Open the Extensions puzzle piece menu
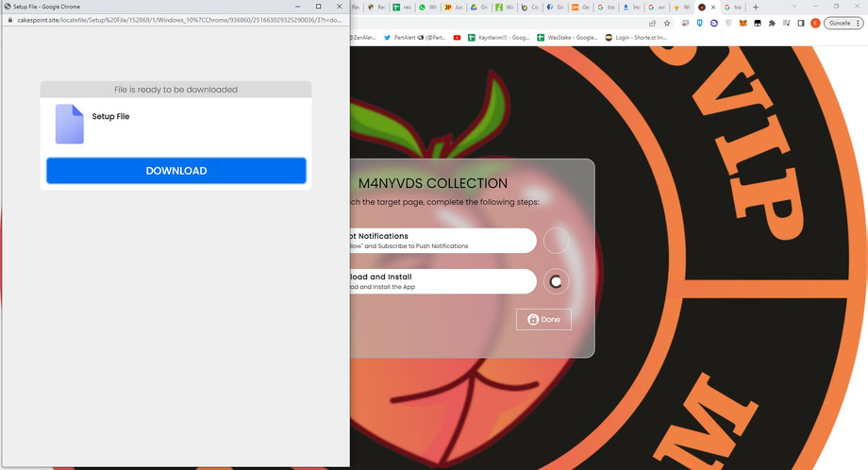 click(772, 23)
